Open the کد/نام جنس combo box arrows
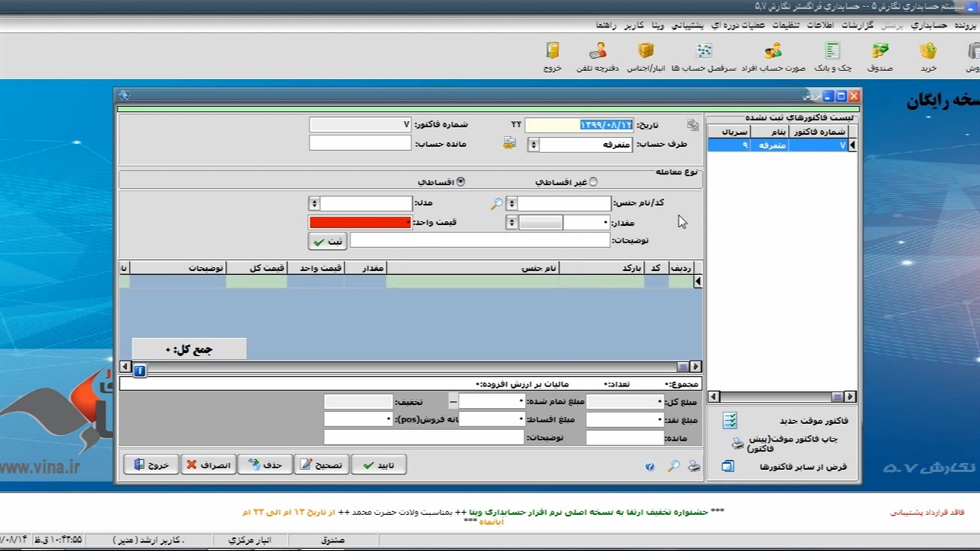The height and width of the screenshot is (551, 980). pyautogui.click(x=511, y=204)
